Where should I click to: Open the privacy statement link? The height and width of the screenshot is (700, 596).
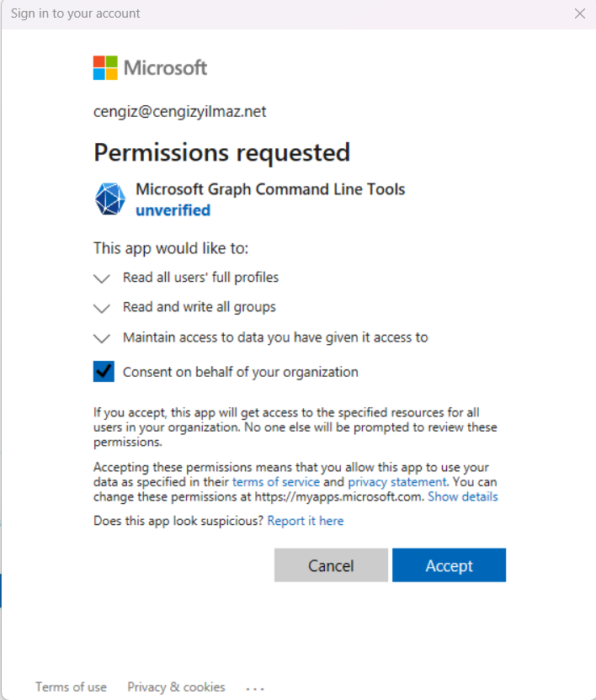coord(396,482)
